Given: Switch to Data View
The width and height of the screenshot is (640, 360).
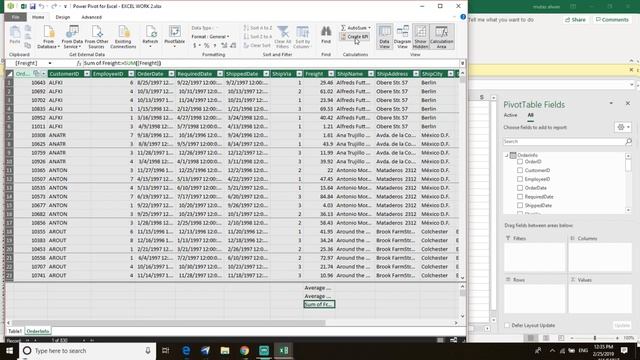Looking at the screenshot, I should coord(384,37).
